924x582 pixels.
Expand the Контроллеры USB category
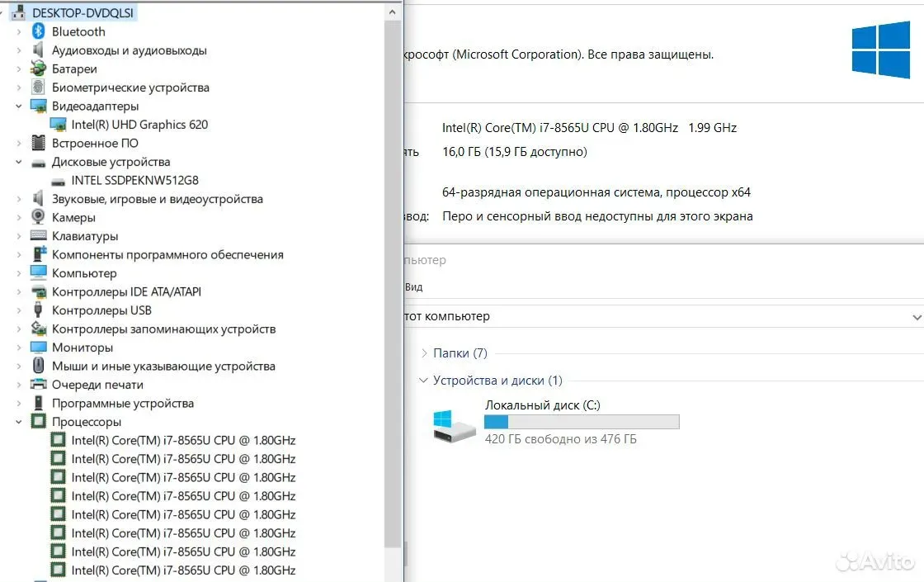tap(18, 310)
